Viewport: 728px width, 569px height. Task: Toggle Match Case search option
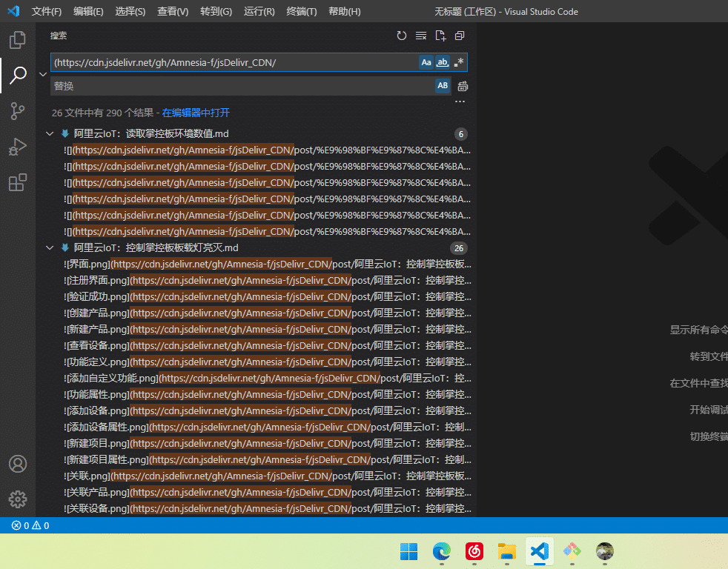point(426,63)
